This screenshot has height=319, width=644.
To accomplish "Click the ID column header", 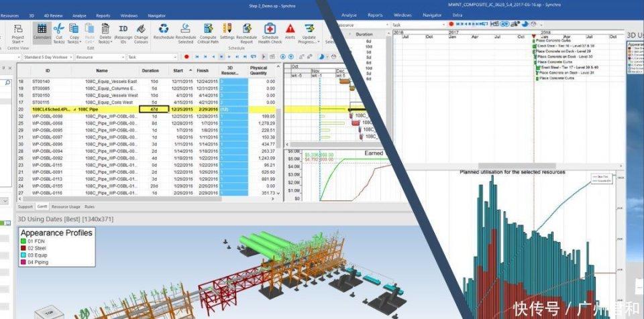I will coord(48,70).
